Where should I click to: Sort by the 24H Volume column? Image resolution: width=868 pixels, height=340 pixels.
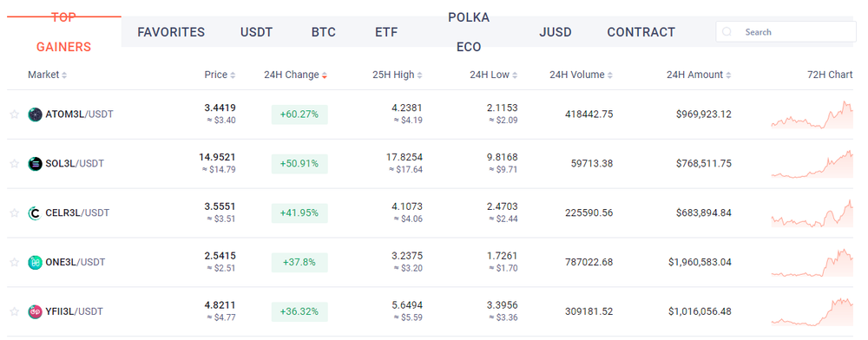point(581,75)
